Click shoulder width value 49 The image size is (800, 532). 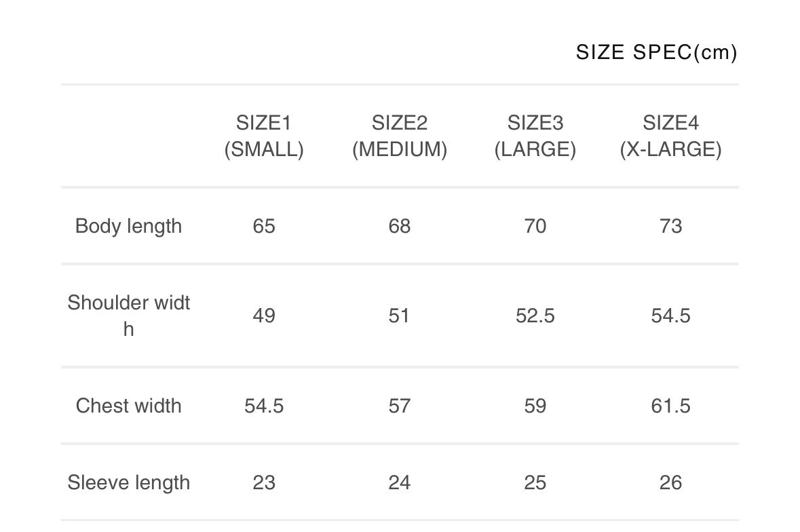pos(264,316)
